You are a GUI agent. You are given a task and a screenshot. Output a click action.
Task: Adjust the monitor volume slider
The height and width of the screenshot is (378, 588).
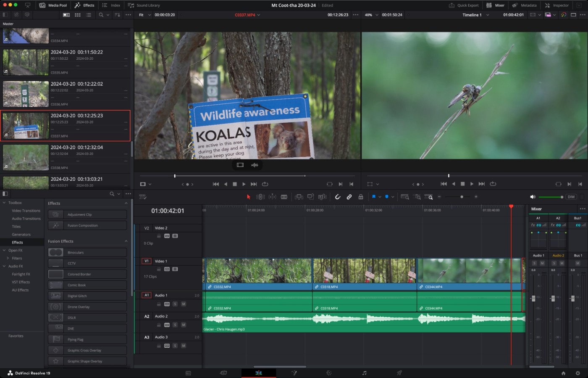pyautogui.click(x=550, y=197)
